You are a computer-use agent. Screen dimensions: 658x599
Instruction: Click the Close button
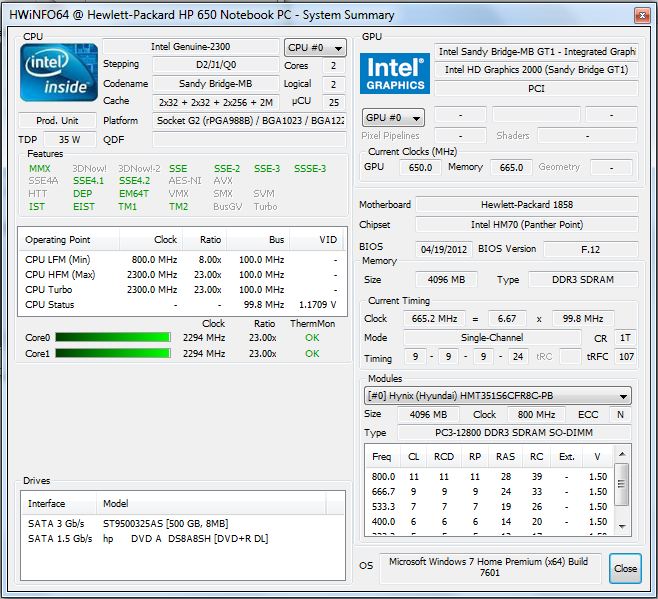[x=625, y=568]
